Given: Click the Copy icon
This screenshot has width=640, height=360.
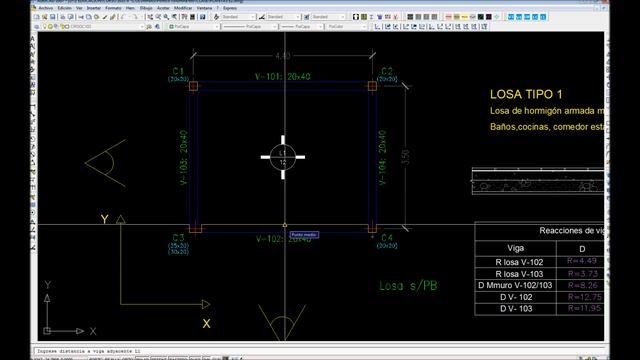Looking at the screenshot, I should click(89, 17).
